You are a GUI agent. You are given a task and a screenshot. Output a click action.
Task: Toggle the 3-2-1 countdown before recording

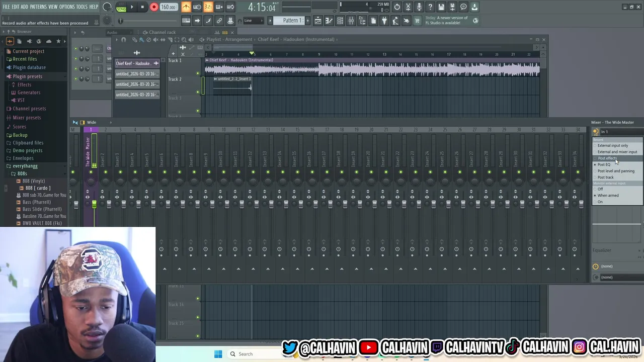(x=208, y=7)
